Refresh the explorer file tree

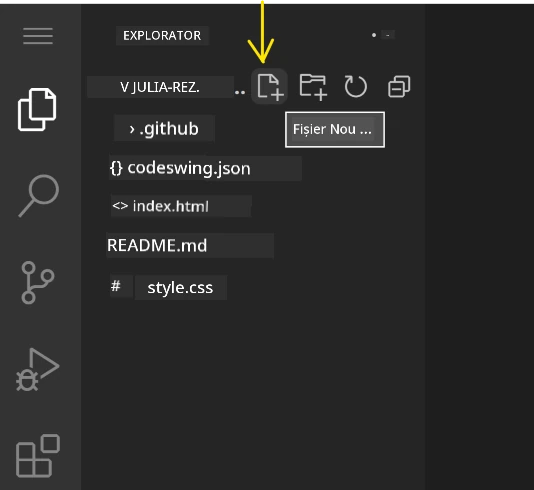tap(356, 86)
